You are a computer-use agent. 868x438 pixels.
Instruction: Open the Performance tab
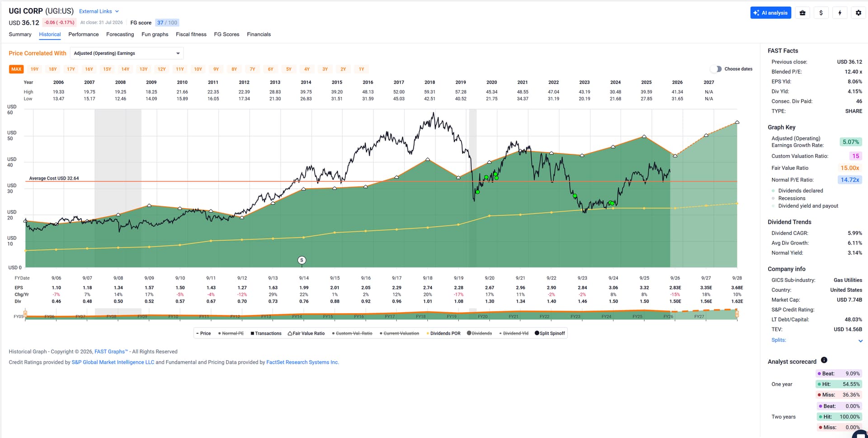point(84,34)
